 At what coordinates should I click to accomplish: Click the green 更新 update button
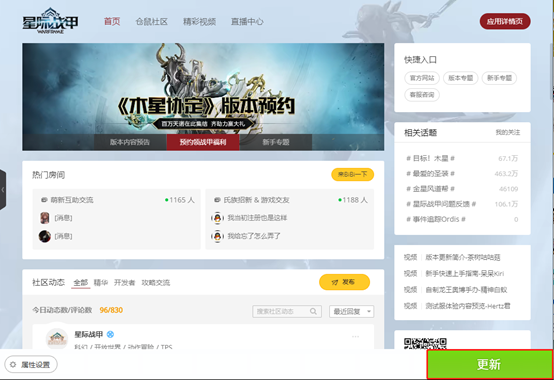point(489,364)
